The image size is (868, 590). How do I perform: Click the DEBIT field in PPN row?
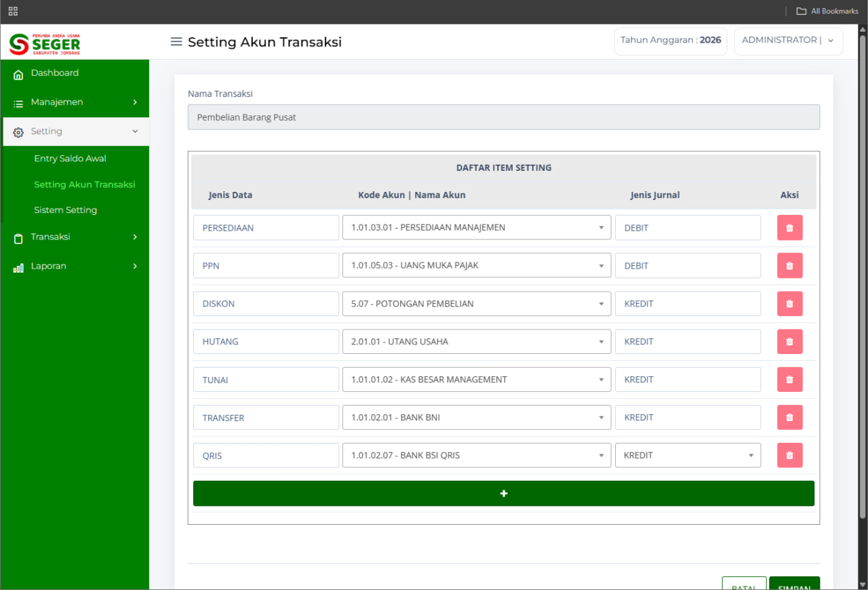[x=688, y=266]
